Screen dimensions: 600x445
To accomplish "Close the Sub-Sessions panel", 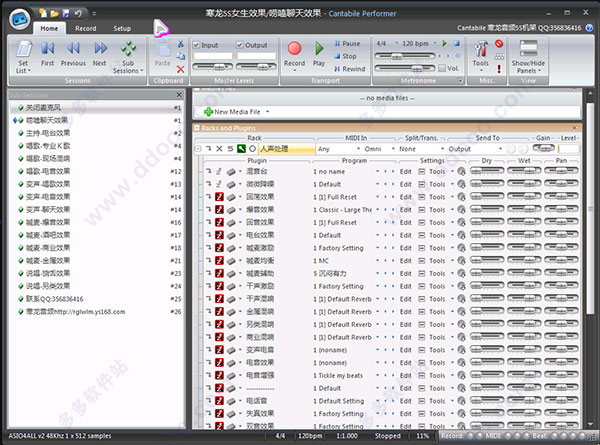I will point(179,95).
